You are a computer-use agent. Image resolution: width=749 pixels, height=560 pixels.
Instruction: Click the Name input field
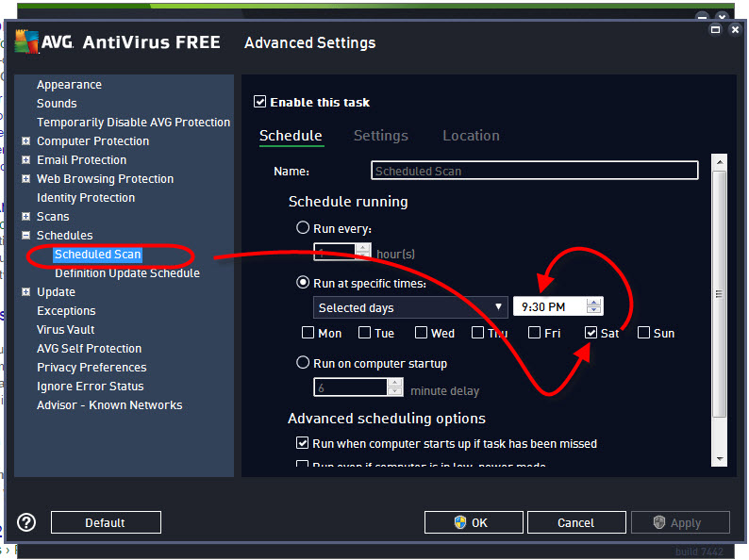(535, 171)
